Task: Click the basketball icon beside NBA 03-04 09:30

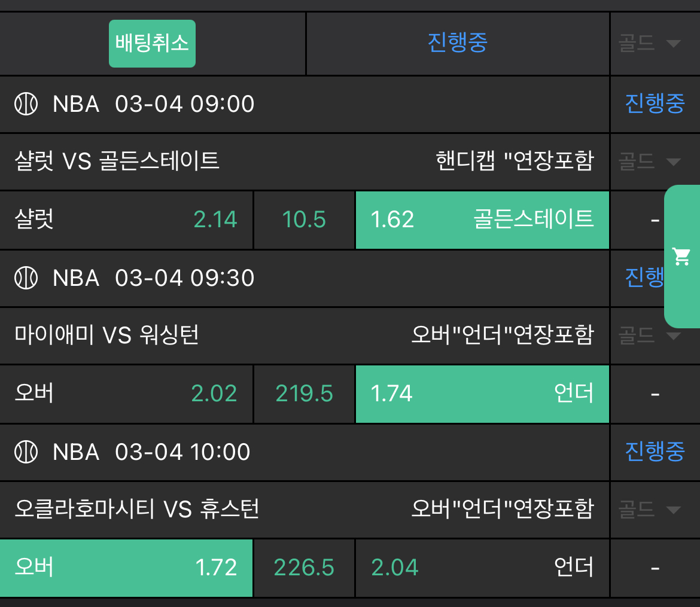Action: tap(26, 278)
